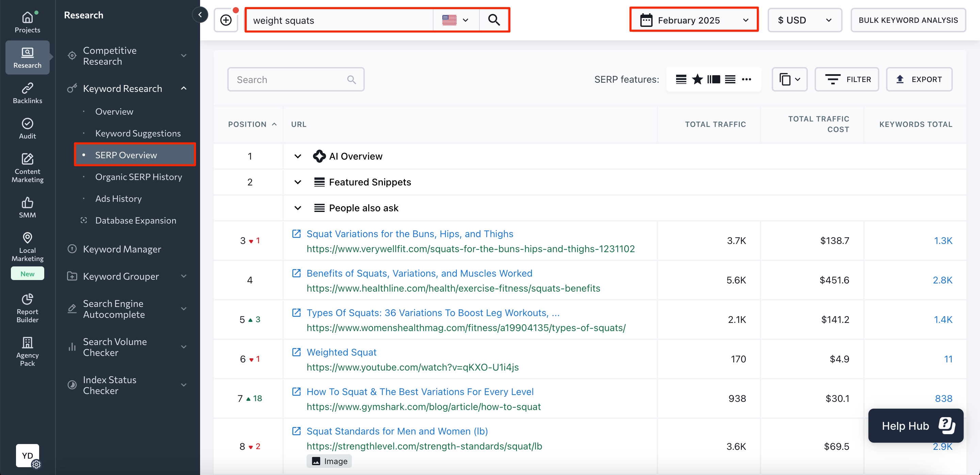Open Squat Variations for the Buns link
Image resolution: width=980 pixels, height=475 pixels.
pyautogui.click(x=410, y=233)
